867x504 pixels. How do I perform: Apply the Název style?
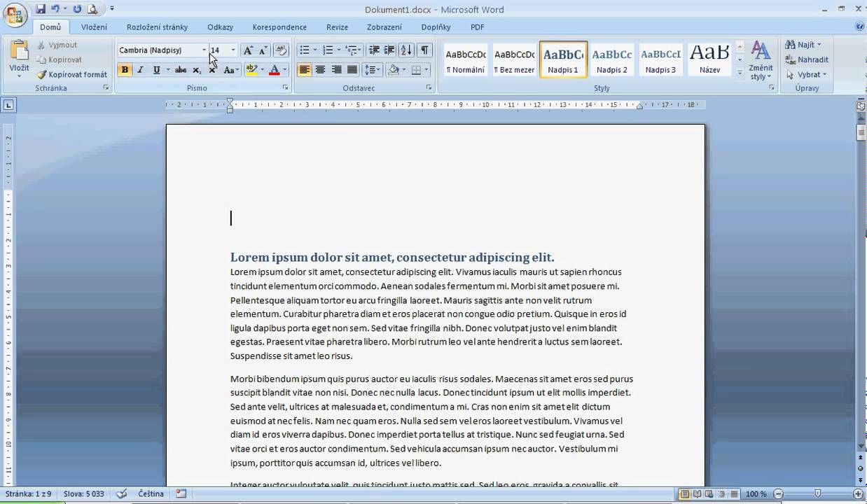(709, 59)
